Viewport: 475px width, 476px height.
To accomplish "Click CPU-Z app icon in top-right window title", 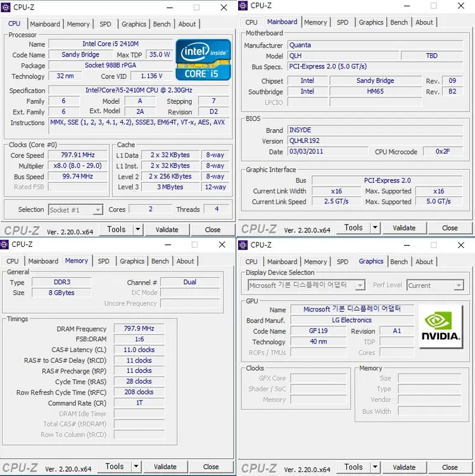I will point(243,6).
